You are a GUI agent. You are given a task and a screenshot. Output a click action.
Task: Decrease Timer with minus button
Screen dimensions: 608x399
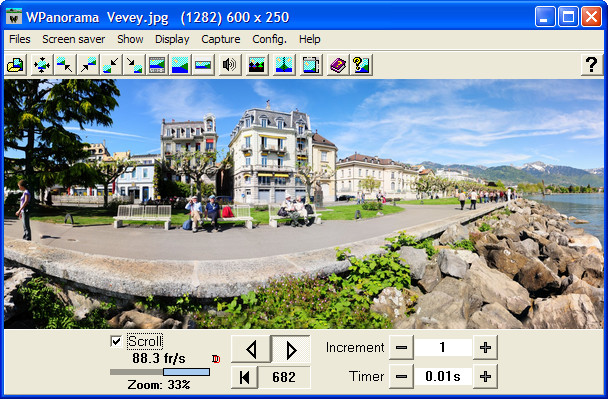401,376
